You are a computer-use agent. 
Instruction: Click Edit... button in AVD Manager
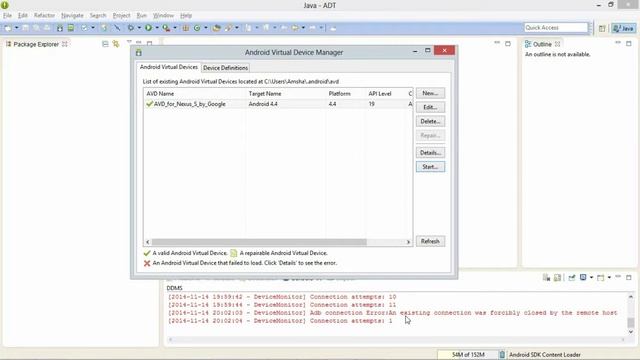(x=430, y=107)
